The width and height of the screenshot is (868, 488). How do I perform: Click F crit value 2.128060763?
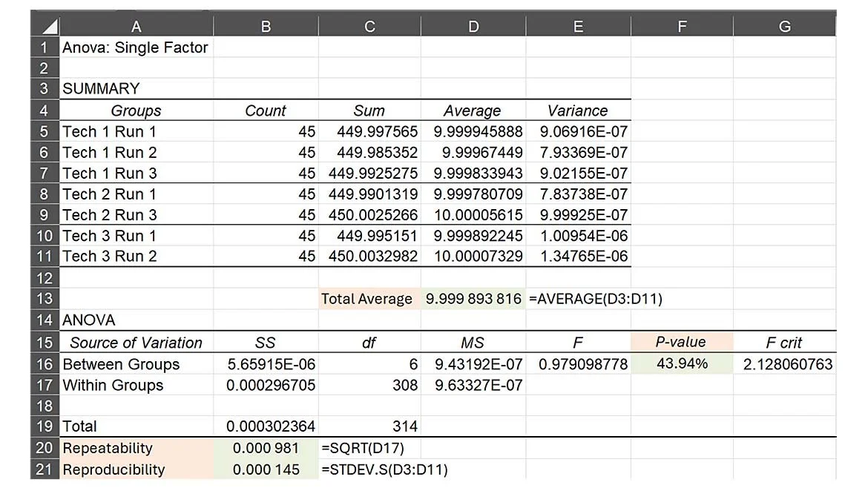(x=784, y=364)
